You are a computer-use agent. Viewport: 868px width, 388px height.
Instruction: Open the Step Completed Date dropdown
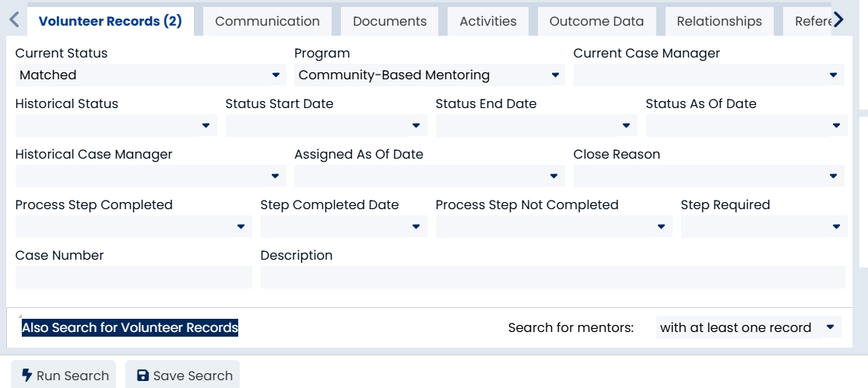[344, 226]
